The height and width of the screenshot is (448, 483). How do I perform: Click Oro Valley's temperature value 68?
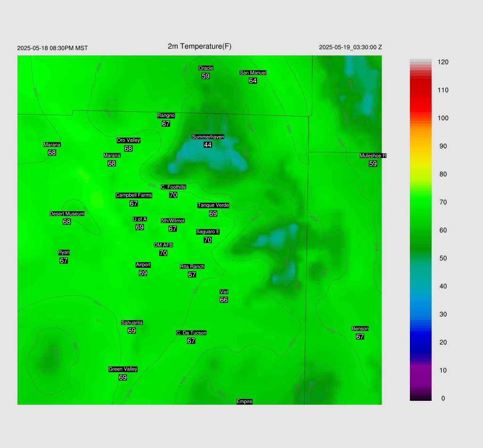coord(128,149)
